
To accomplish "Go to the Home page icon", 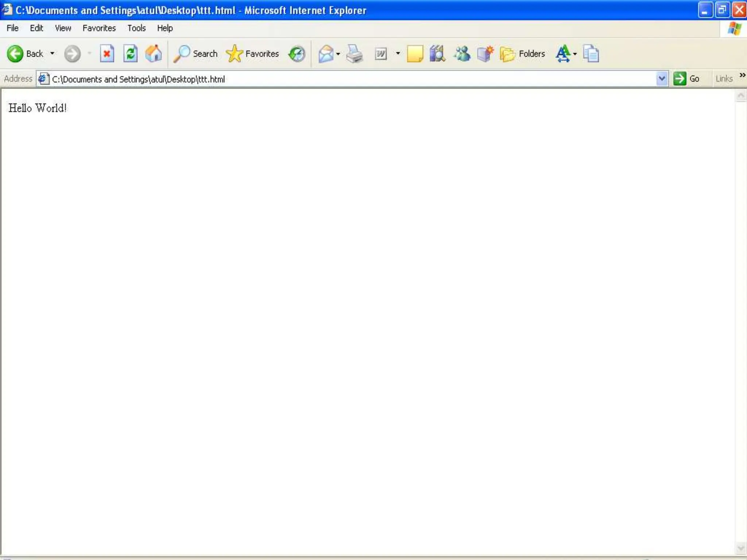I will click(x=154, y=54).
